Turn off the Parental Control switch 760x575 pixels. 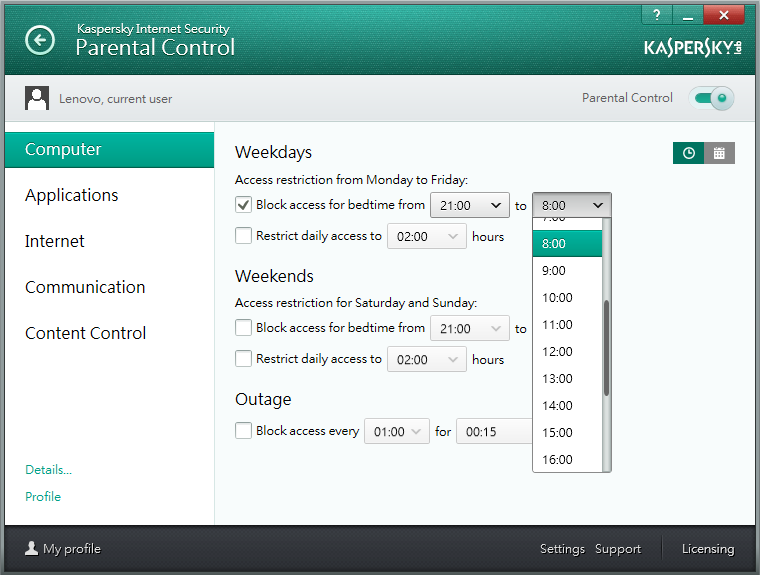click(712, 98)
